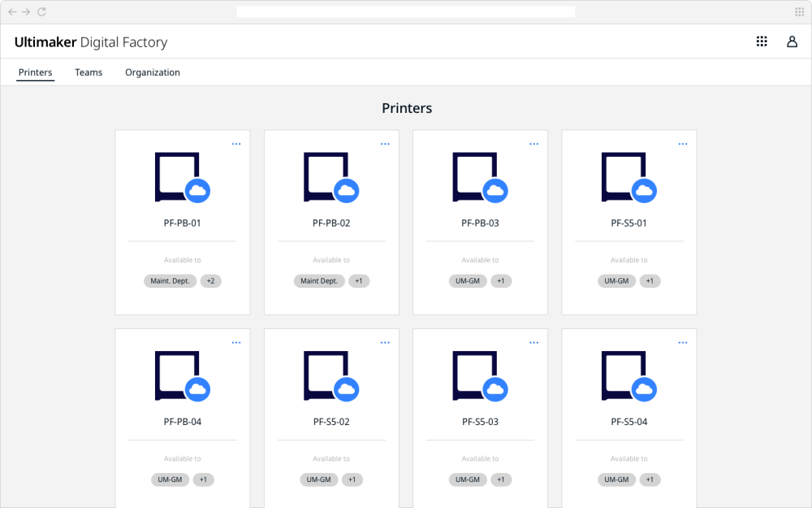Click the PF-S5-04 printer icon
The height and width of the screenshot is (508, 812).
[629, 376]
